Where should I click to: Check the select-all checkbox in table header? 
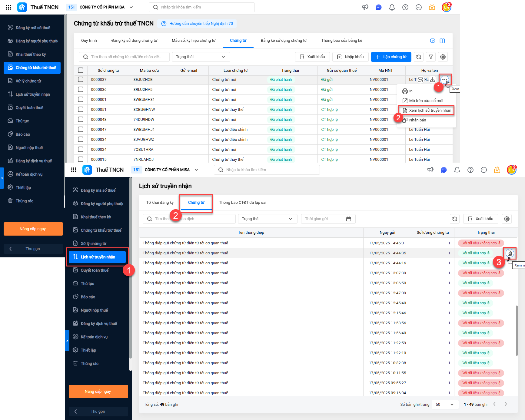point(81,70)
